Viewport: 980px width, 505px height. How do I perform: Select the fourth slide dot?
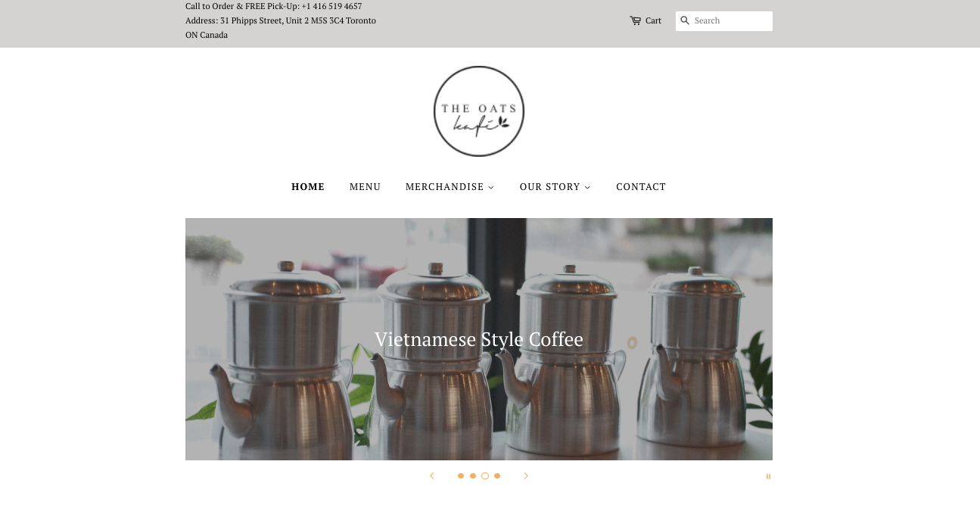pos(497,476)
